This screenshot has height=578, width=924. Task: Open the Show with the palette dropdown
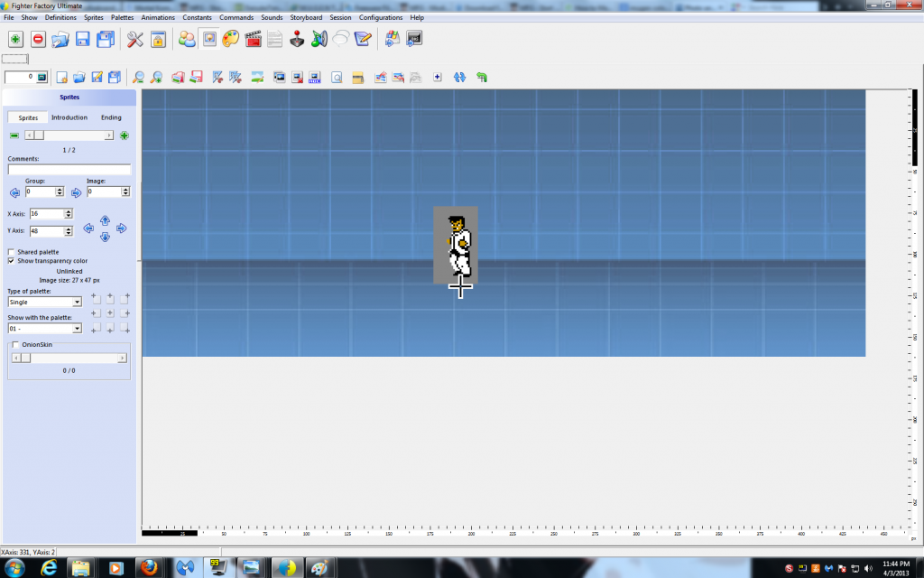click(77, 329)
